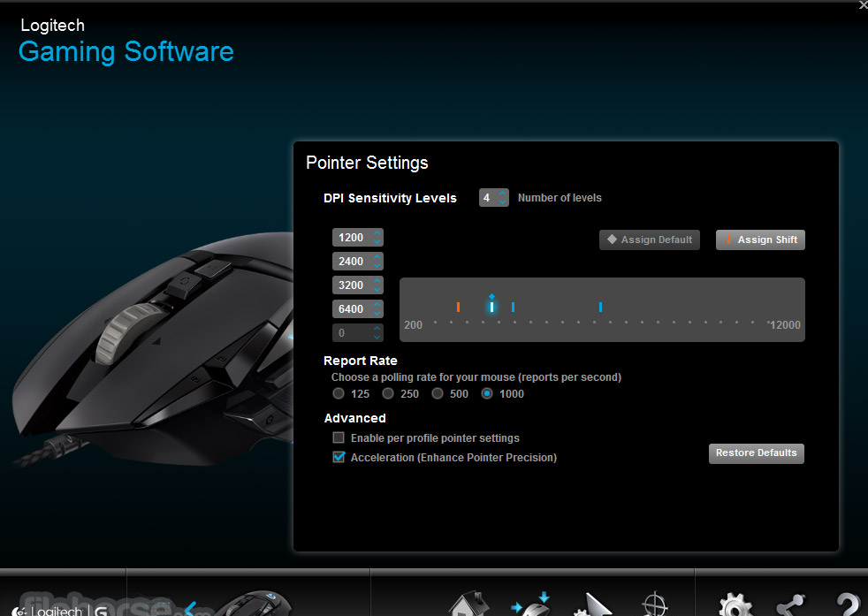868x616 pixels.
Task: Increase the 3200 DPI level value
Action: click(x=377, y=281)
